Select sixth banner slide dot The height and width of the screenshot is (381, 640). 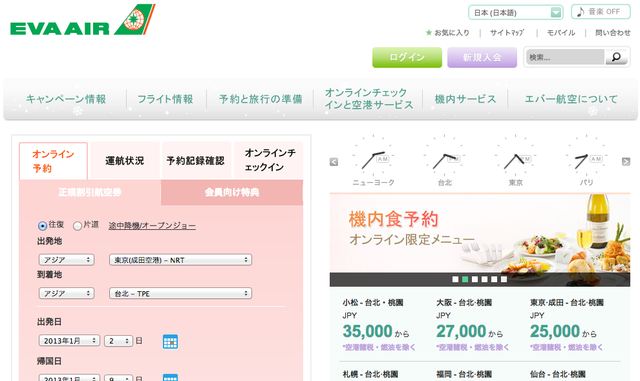pos(504,279)
